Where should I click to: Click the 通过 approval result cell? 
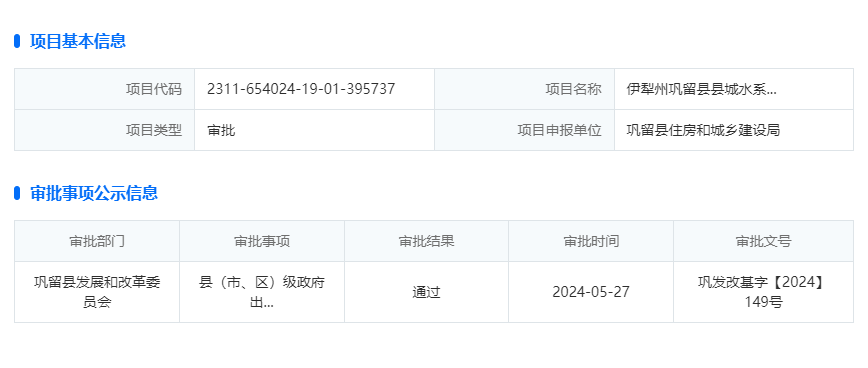click(x=426, y=292)
